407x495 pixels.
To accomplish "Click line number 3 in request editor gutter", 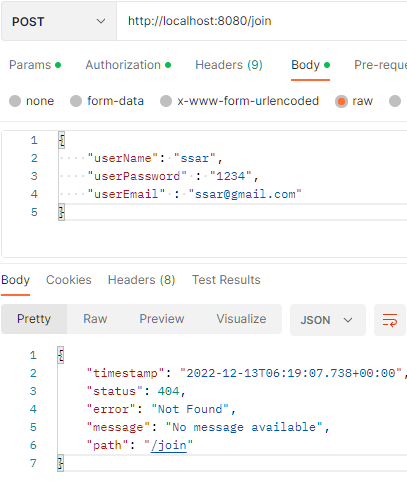I will click(34, 176).
